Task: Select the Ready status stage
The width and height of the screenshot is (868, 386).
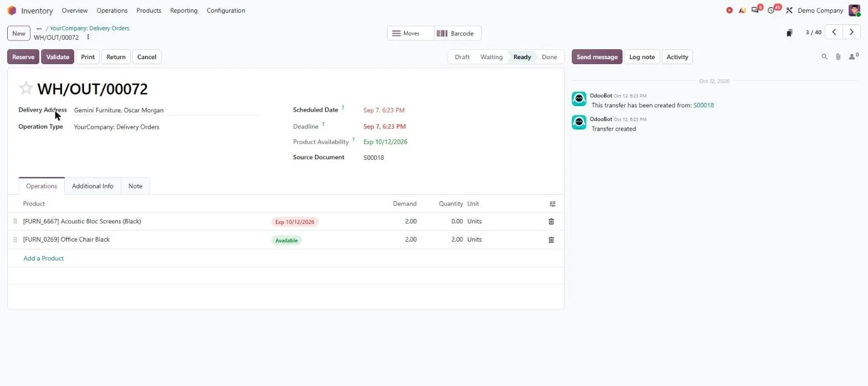Action: pyautogui.click(x=522, y=57)
